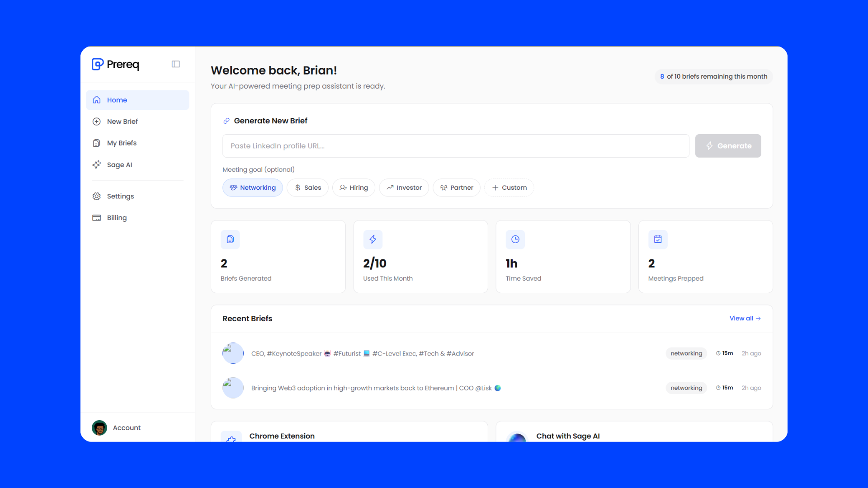This screenshot has height=488, width=868.
Task: Collapse the sidebar panel icon
Action: coord(176,64)
